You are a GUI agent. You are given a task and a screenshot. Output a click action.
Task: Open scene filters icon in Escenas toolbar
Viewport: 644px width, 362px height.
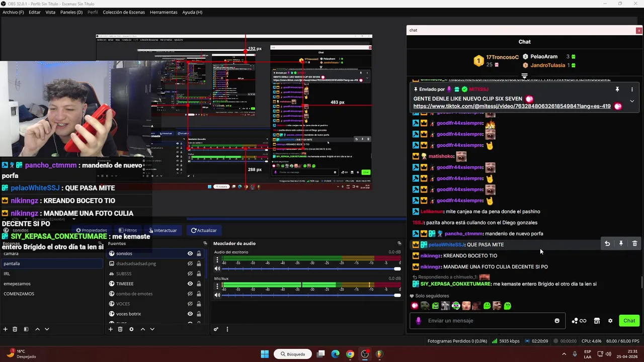pos(26,329)
